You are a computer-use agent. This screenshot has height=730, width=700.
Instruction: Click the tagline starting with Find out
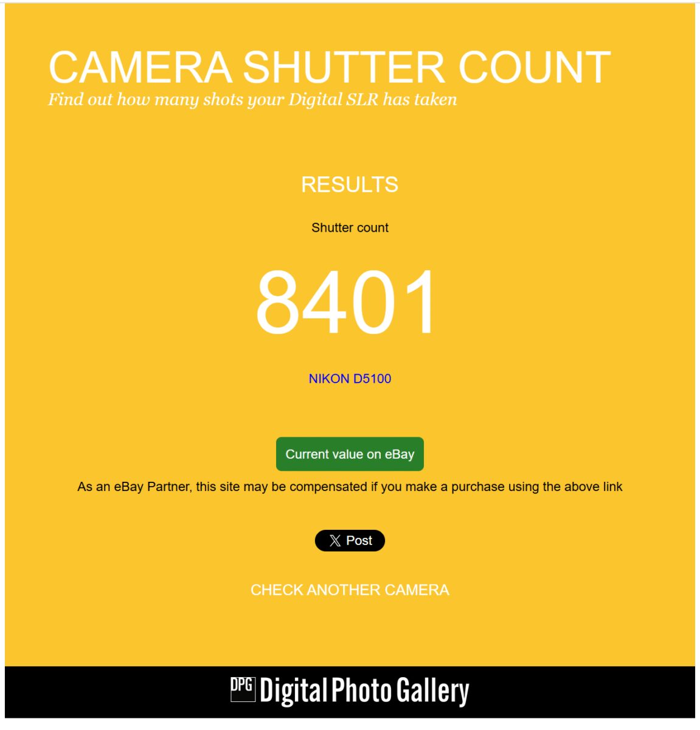point(252,100)
